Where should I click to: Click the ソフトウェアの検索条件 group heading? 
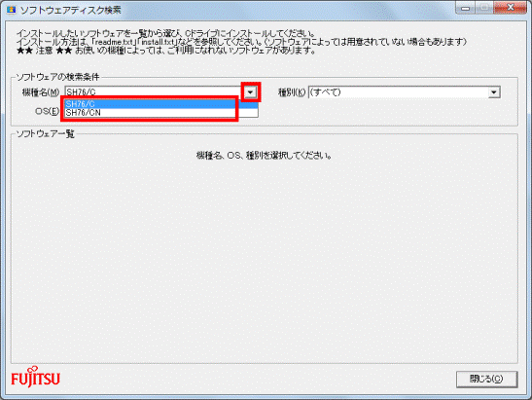(x=57, y=77)
